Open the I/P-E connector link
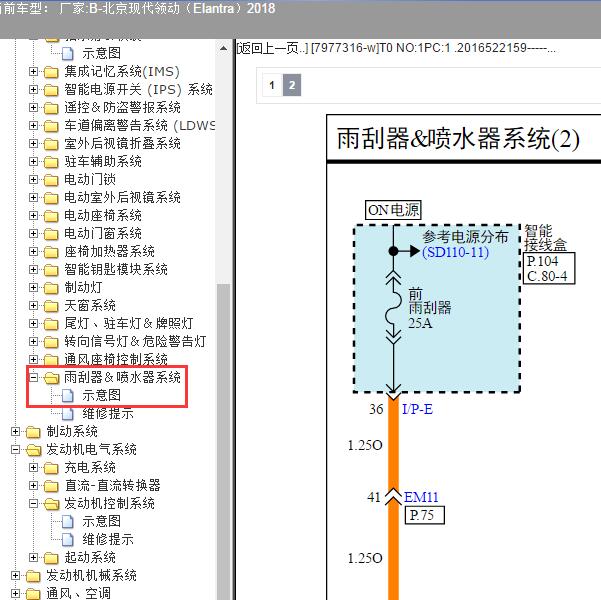The height and width of the screenshot is (600, 601). point(417,409)
